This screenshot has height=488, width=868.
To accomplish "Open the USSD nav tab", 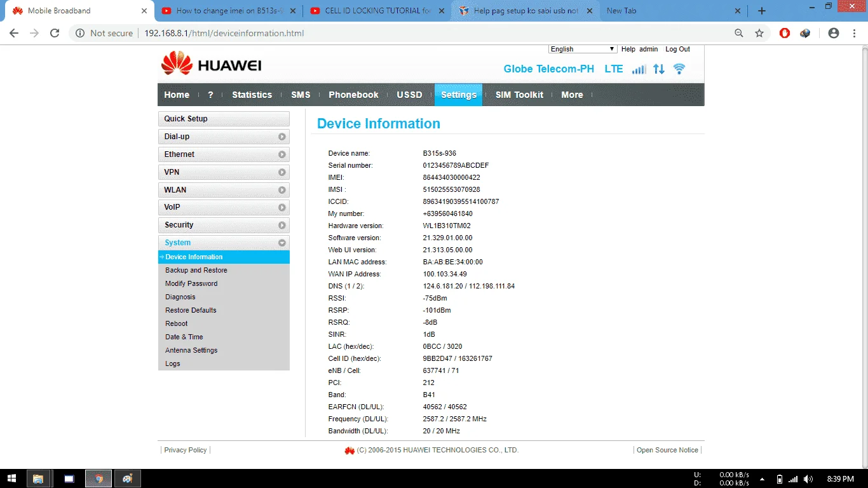I will tap(409, 95).
